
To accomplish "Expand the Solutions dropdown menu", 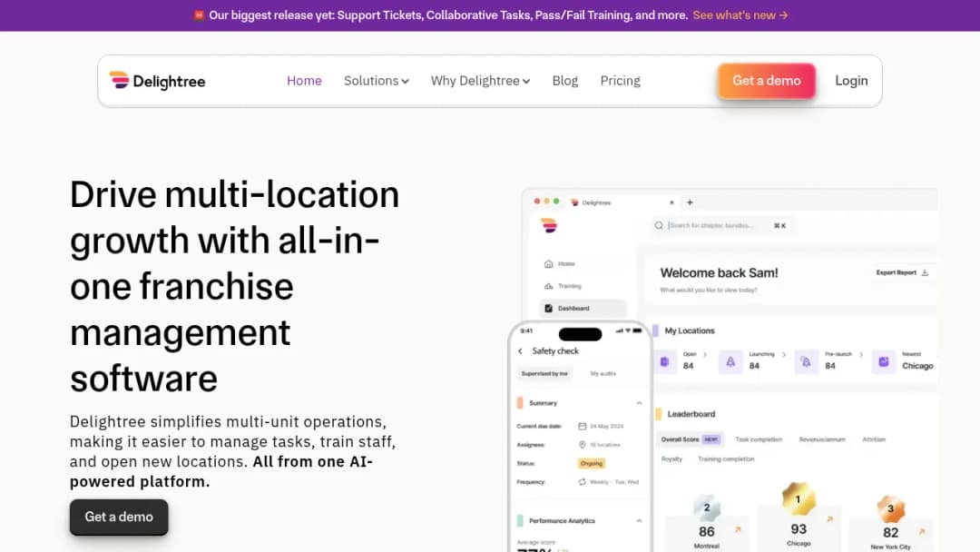I will tap(377, 81).
